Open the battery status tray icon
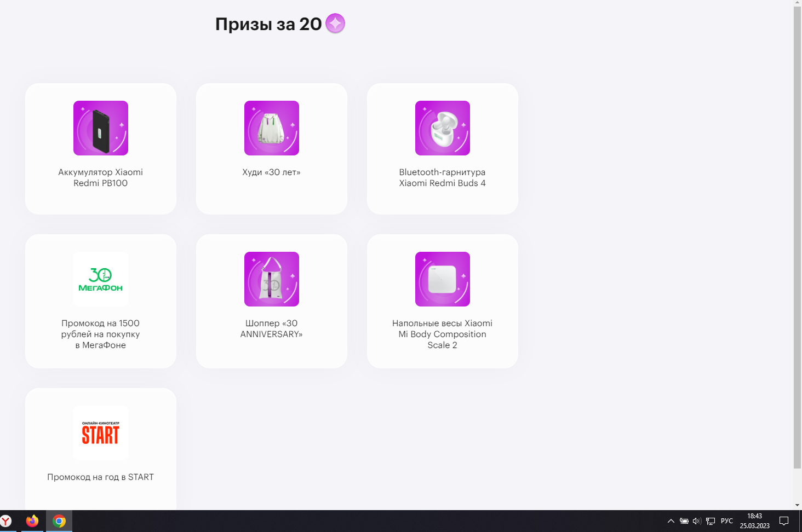This screenshot has width=802, height=532. pyautogui.click(x=684, y=521)
